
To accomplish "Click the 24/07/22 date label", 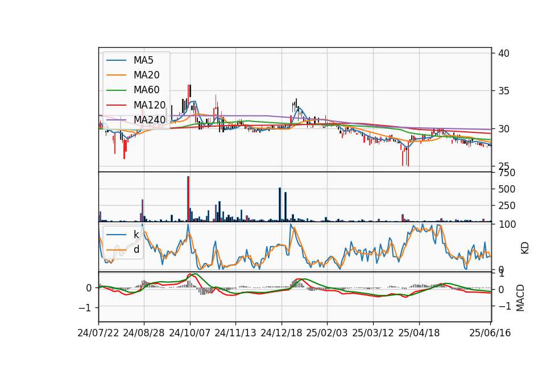I will (98, 333).
